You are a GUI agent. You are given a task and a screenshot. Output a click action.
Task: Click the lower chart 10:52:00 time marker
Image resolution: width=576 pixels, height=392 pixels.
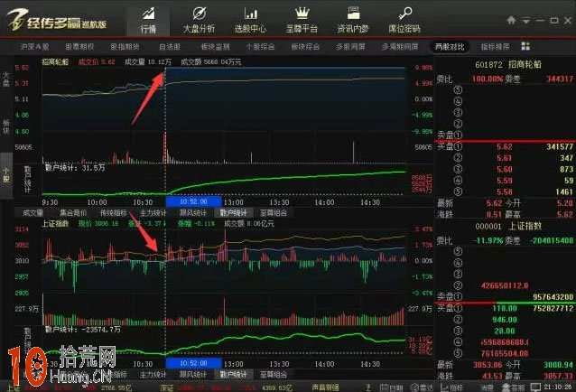[193, 363]
